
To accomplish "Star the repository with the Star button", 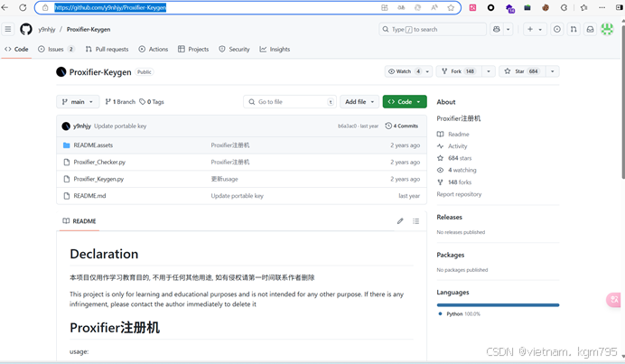I will click(x=522, y=71).
